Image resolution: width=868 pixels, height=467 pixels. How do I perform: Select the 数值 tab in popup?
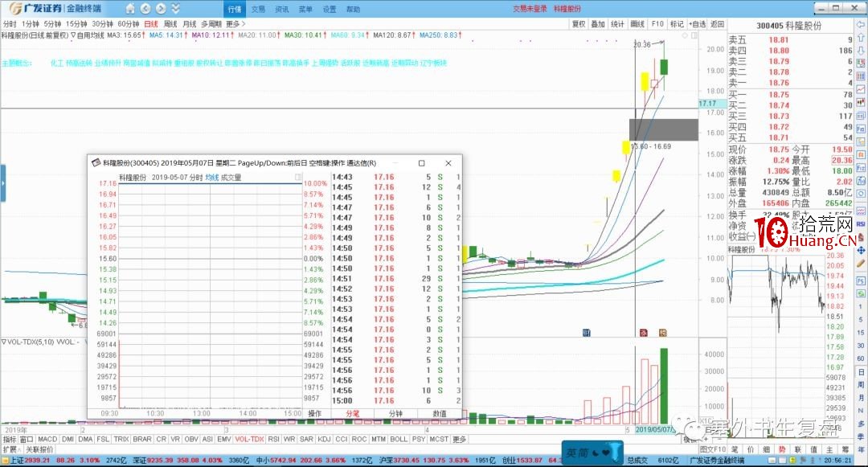(x=440, y=413)
